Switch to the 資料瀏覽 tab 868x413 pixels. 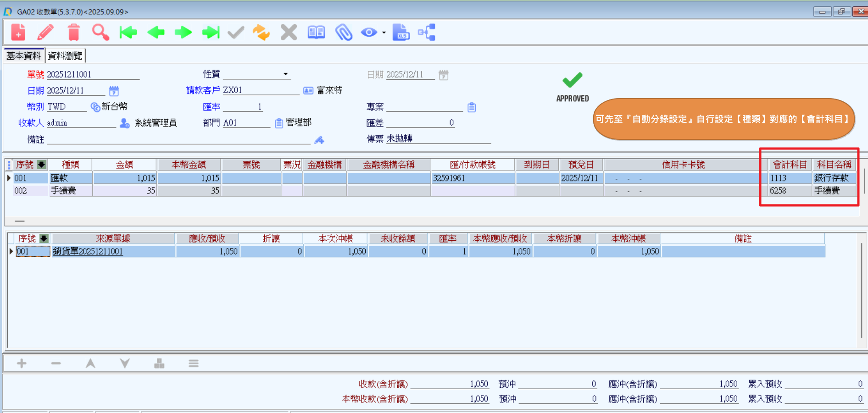[65, 56]
